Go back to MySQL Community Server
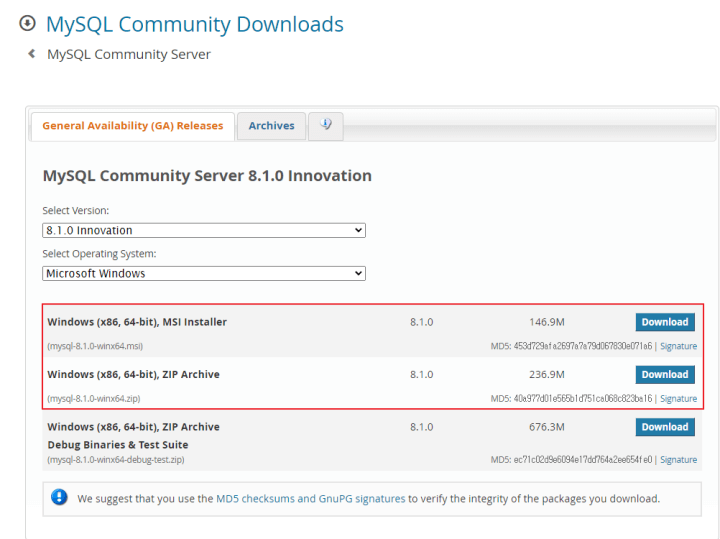Screen dimensions: 720x539 [129, 54]
